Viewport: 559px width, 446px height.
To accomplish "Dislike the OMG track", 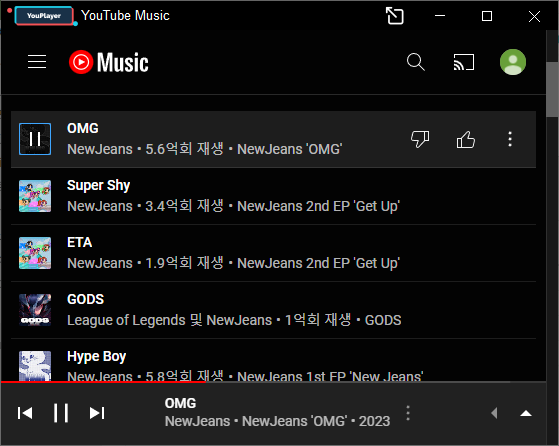I will pos(420,139).
